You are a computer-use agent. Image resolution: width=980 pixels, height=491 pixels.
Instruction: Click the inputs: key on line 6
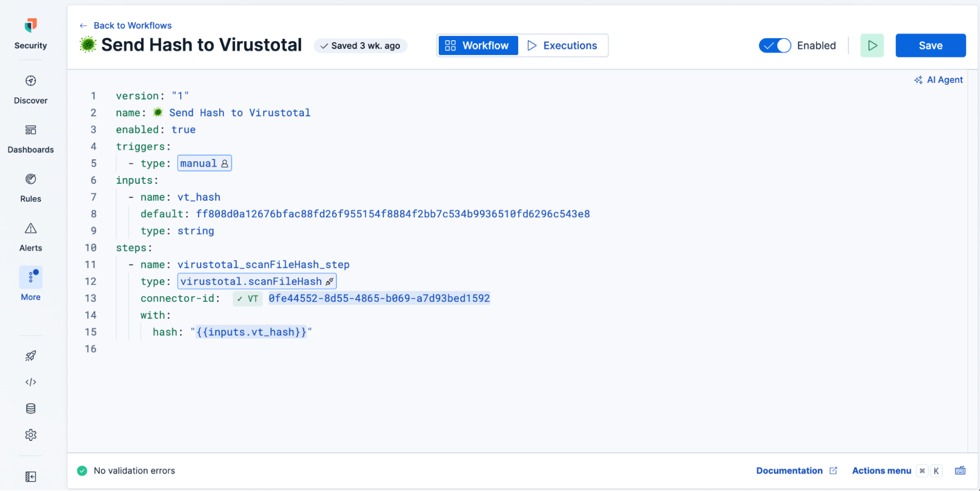coord(137,181)
